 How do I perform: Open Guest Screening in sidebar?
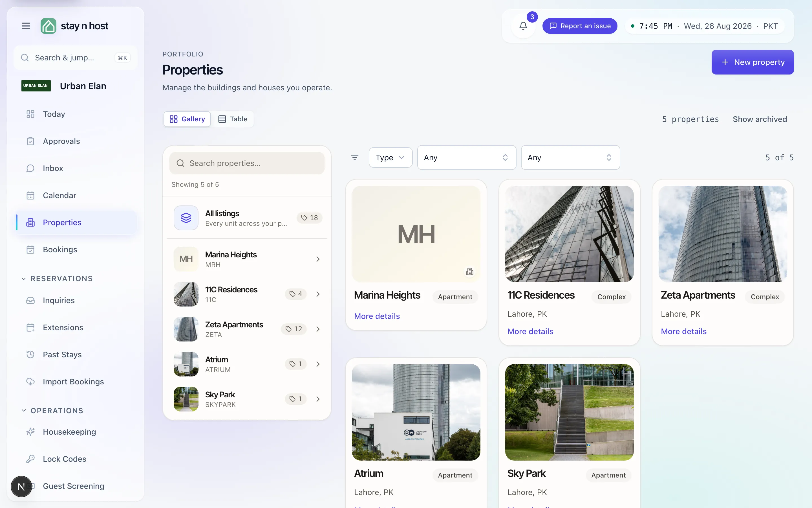(x=76, y=486)
